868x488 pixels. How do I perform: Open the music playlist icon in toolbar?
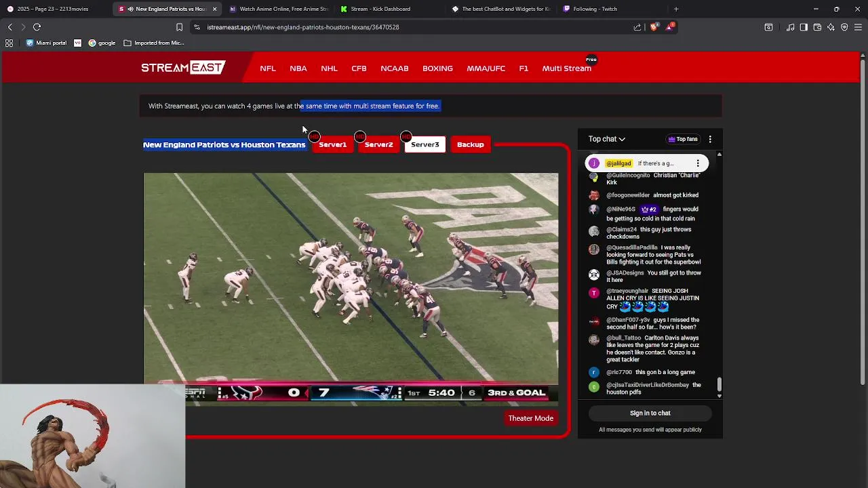pos(791,27)
